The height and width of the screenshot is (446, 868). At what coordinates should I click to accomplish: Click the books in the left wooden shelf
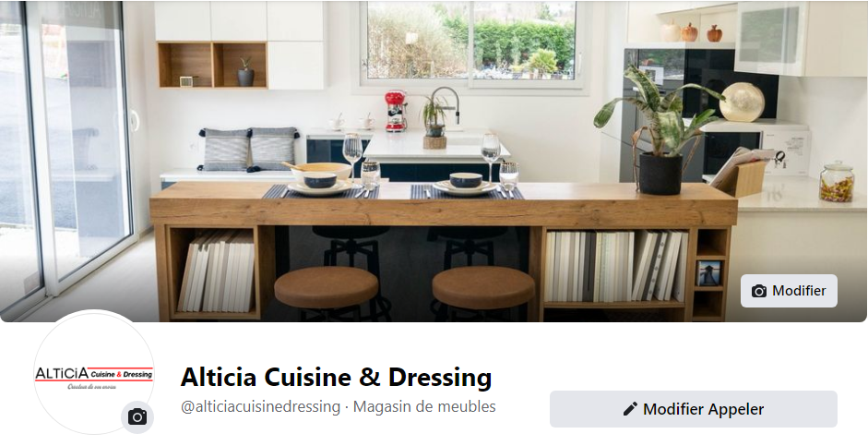[217, 271]
